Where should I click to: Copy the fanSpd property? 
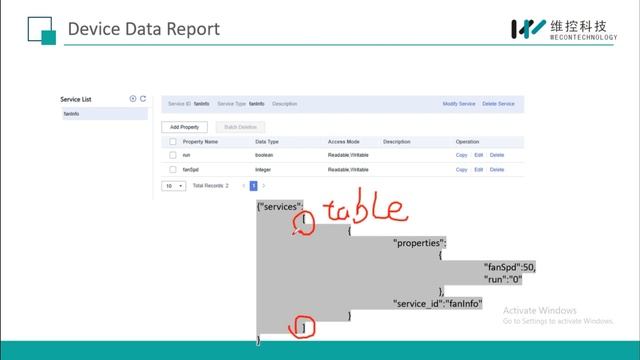[x=461, y=169]
